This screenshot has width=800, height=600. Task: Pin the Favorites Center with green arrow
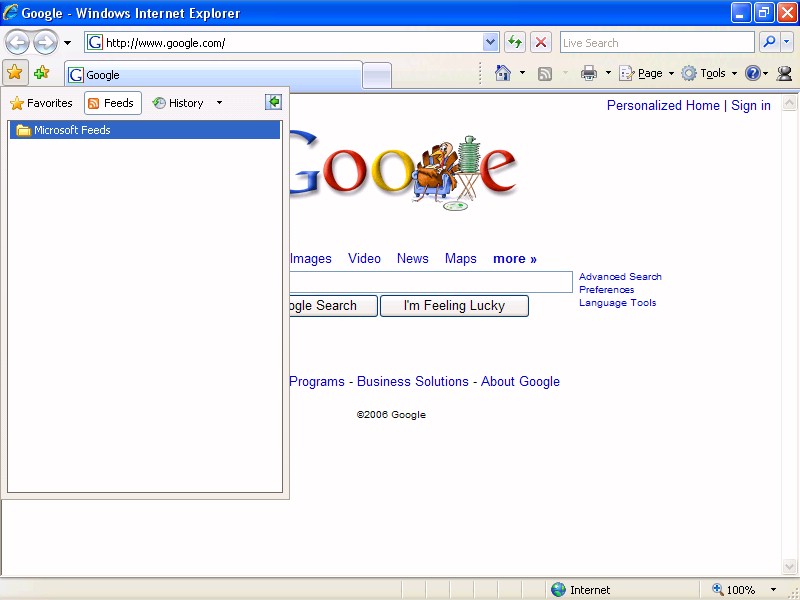[273, 102]
